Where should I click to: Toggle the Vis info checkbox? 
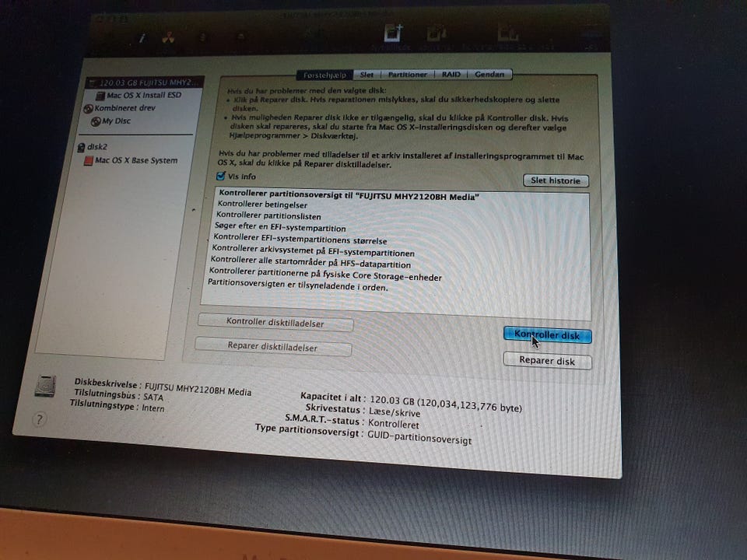point(220,177)
